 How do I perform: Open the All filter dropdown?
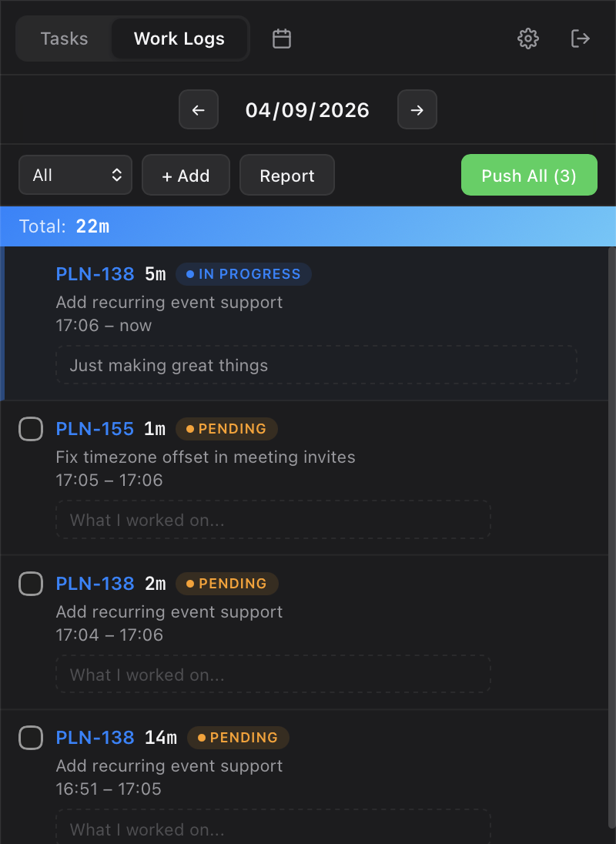click(x=75, y=176)
